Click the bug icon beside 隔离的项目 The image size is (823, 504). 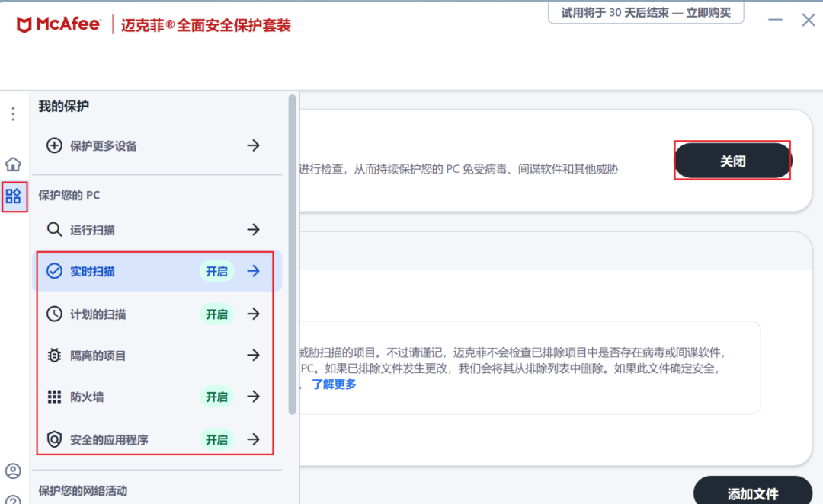(54, 355)
